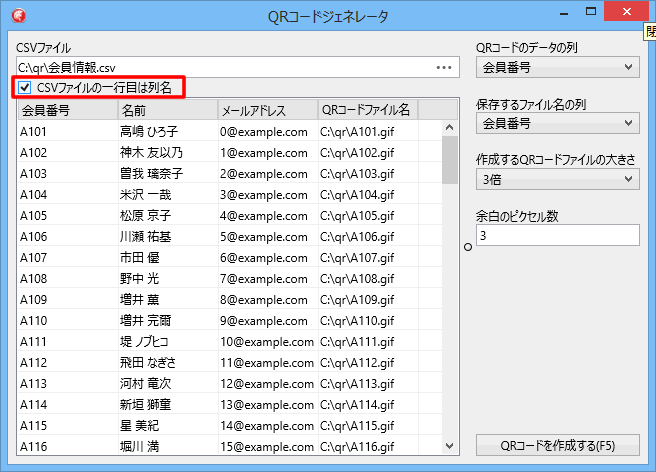Uncheck 'CSVファイルの一行目は列名' checkbox
This screenshot has height=472, width=656.
25,88
